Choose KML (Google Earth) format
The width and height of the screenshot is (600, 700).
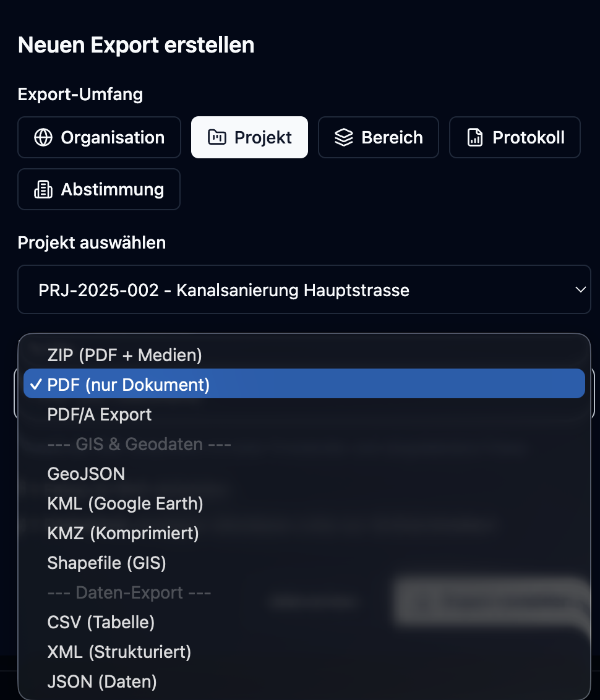click(125, 503)
